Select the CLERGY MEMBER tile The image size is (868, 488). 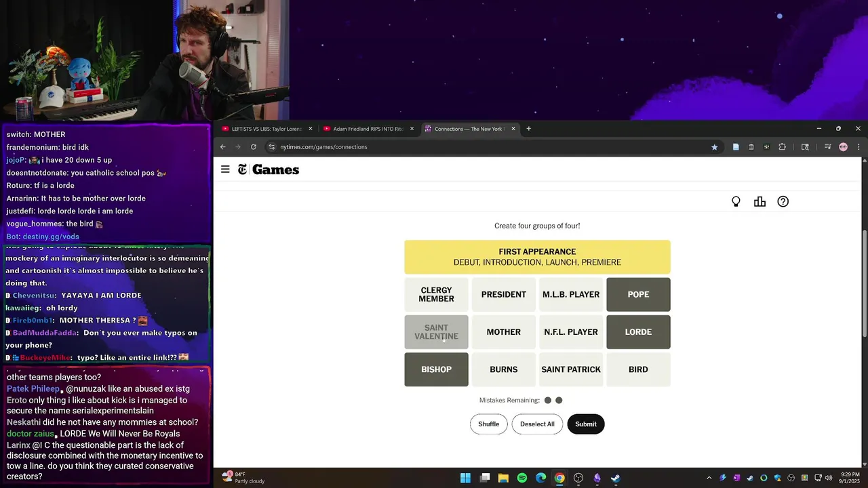[x=436, y=295]
